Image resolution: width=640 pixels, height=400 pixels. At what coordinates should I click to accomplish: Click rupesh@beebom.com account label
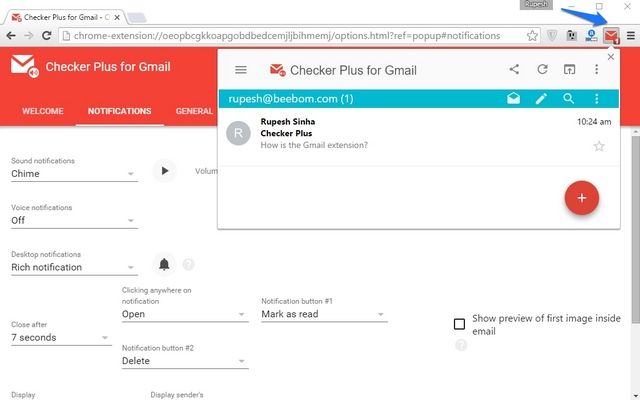point(291,99)
